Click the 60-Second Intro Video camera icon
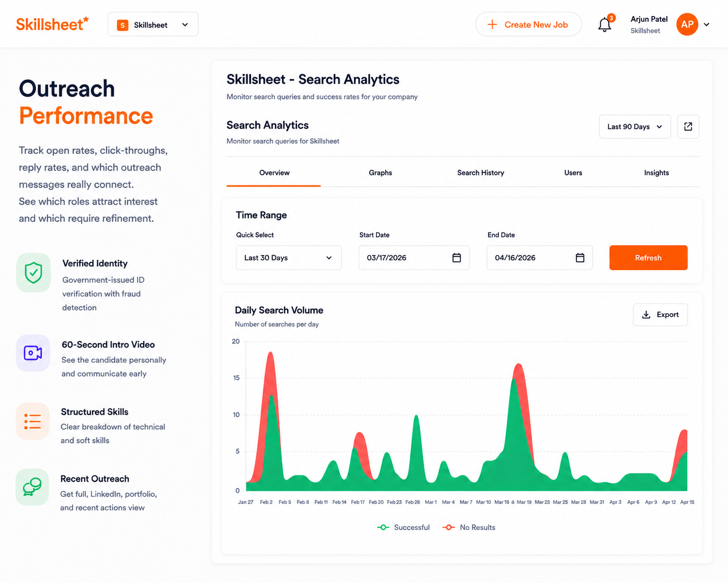The width and height of the screenshot is (728, 583). [x=33, y=353]
